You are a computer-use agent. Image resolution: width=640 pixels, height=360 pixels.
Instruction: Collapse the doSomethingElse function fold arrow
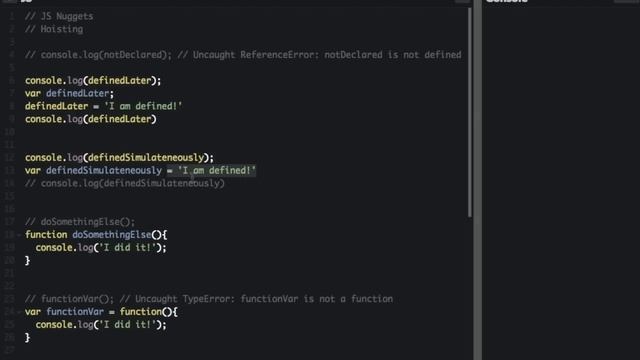tap(19, 235)
